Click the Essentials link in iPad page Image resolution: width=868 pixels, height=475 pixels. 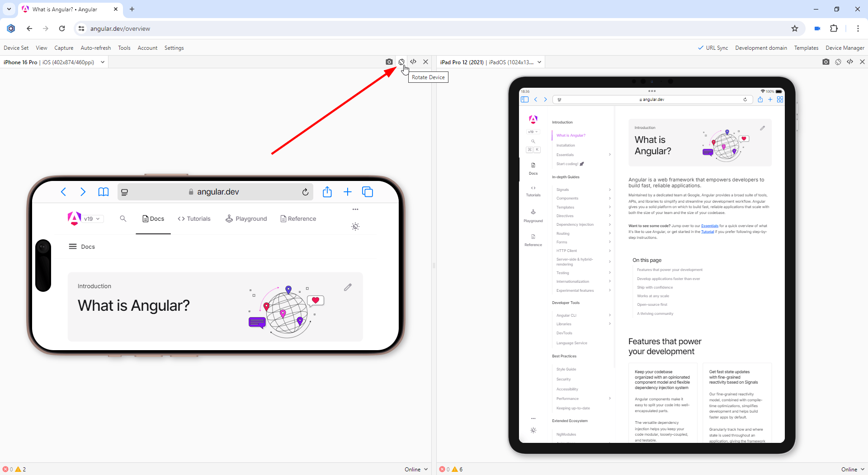[709, 226]
